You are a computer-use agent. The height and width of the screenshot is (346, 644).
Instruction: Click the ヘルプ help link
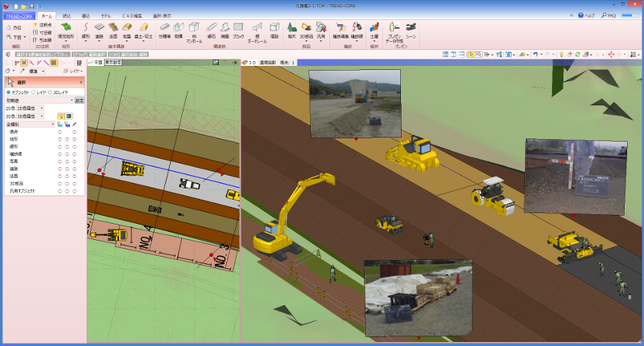(588, 15)
